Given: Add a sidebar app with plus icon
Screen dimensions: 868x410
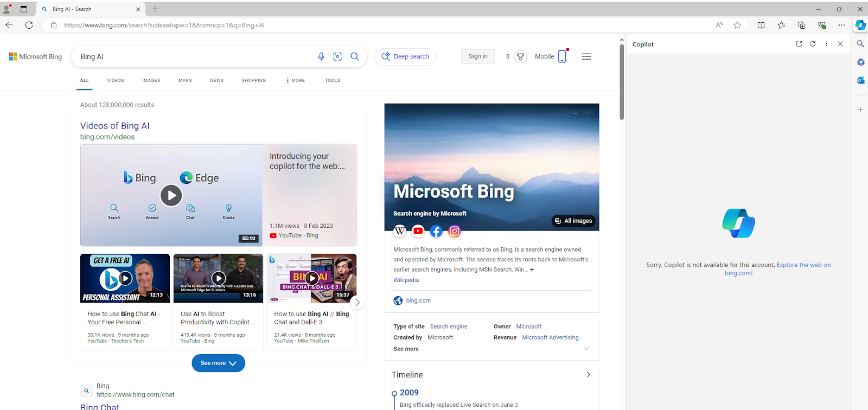Looking at the screenshot, I should 860,110.
